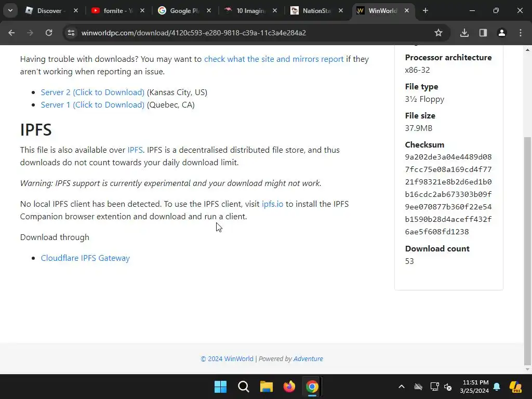Download from Server 1 Quebec

(x=92, y=105)
